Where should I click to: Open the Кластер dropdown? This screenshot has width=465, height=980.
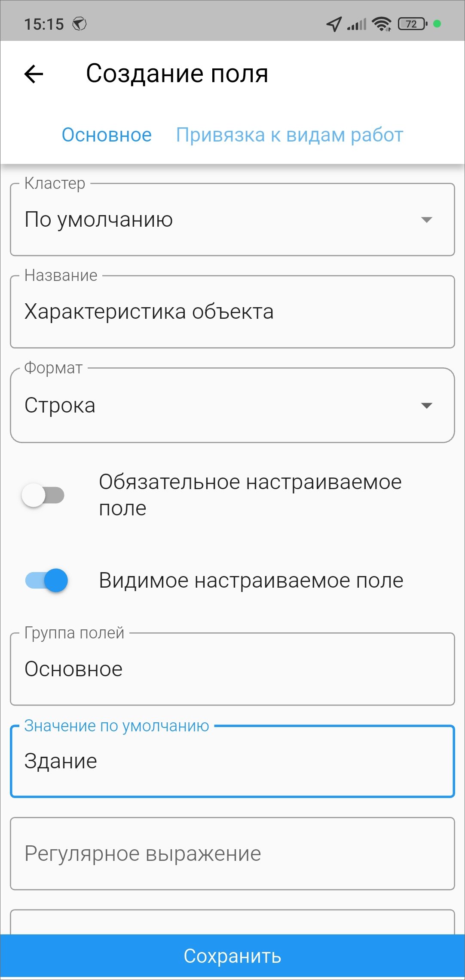click(x=232, y=220)
